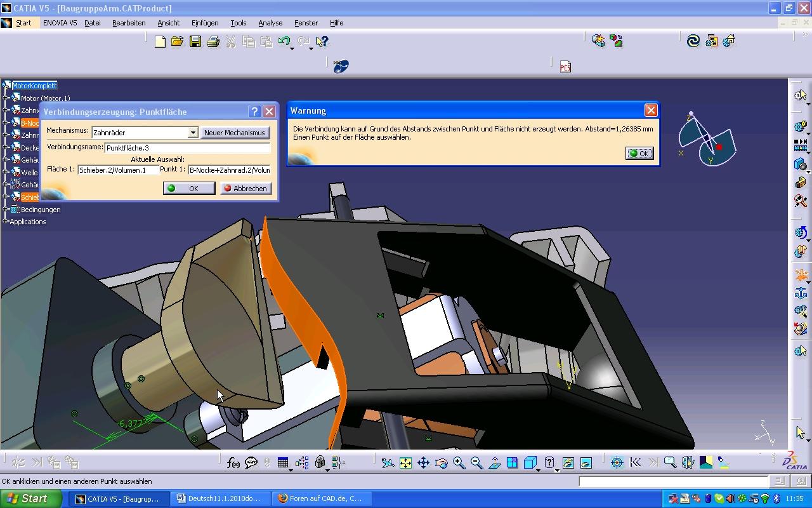Click the Print icon
Viewport: 812px width, 508px height.
tap(213, 41)
